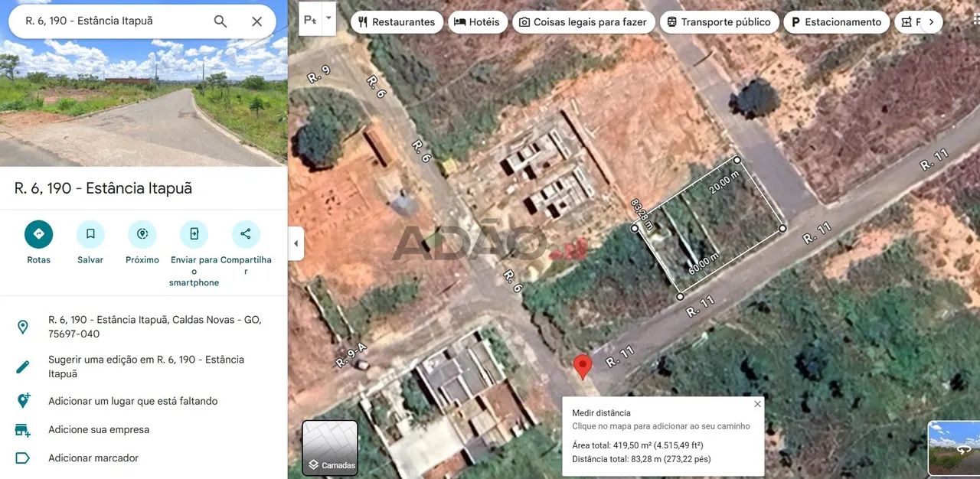Click Sugerir uma edição link
Screen dimensions: 980x479
coord(146,367)
